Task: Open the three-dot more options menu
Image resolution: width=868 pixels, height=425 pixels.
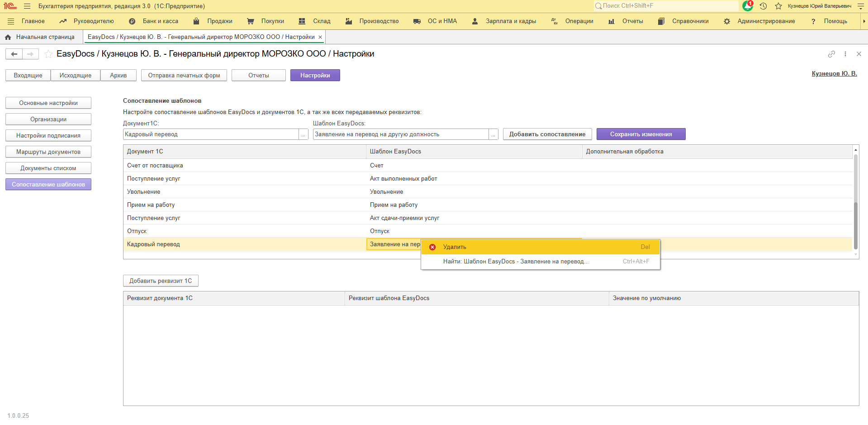Action: [845, 54]
